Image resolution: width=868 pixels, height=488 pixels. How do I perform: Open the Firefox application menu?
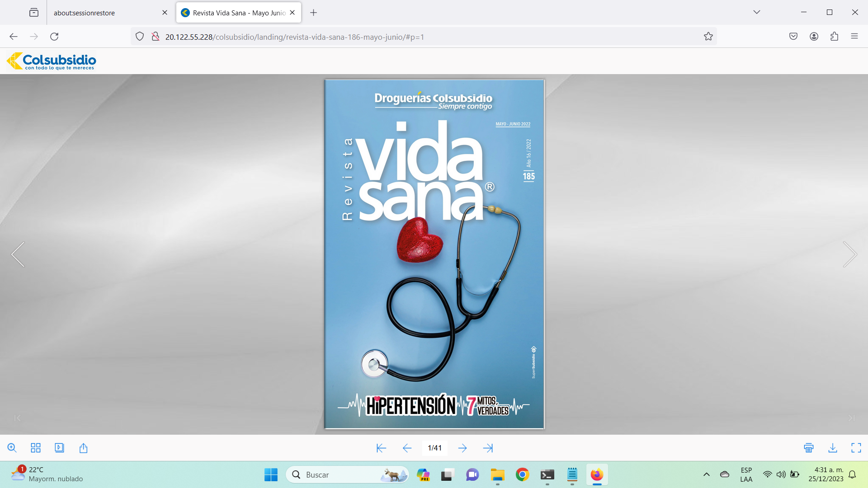(x=854, y=37)
